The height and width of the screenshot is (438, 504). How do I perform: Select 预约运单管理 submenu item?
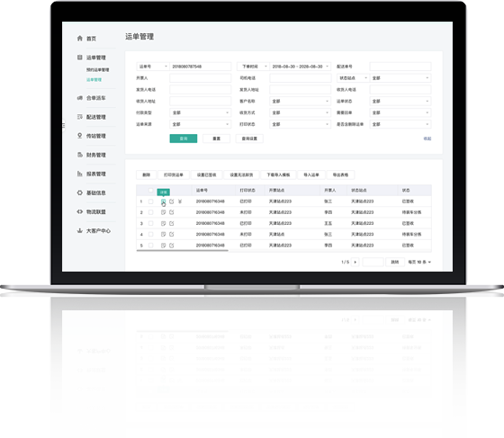point(98,69)
